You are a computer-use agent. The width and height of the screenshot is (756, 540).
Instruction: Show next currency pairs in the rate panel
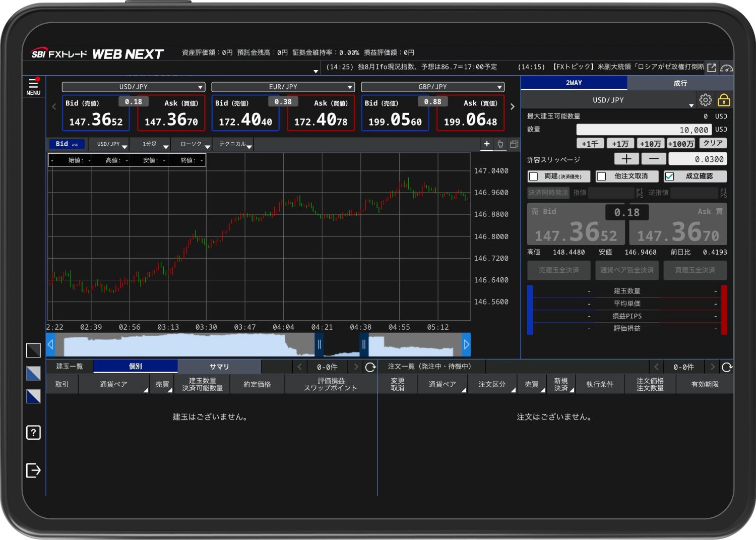coord(512,106)
